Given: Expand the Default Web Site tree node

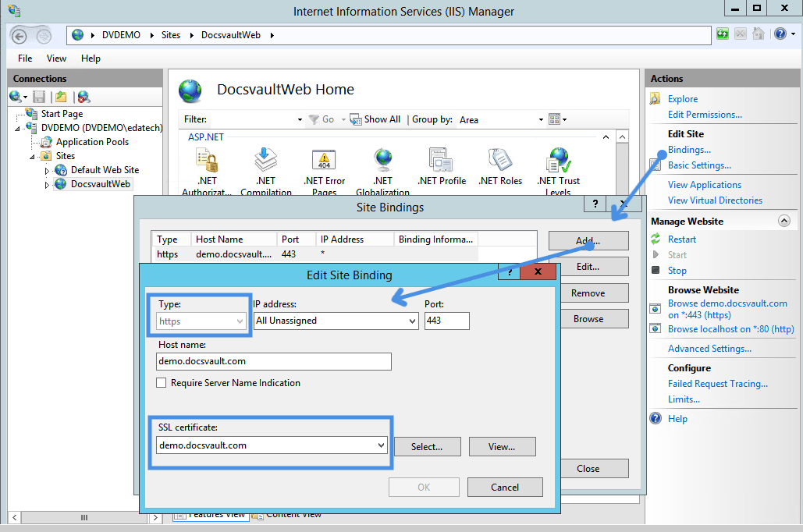Looking at the screenshot, I should click(x=47, y=170).
